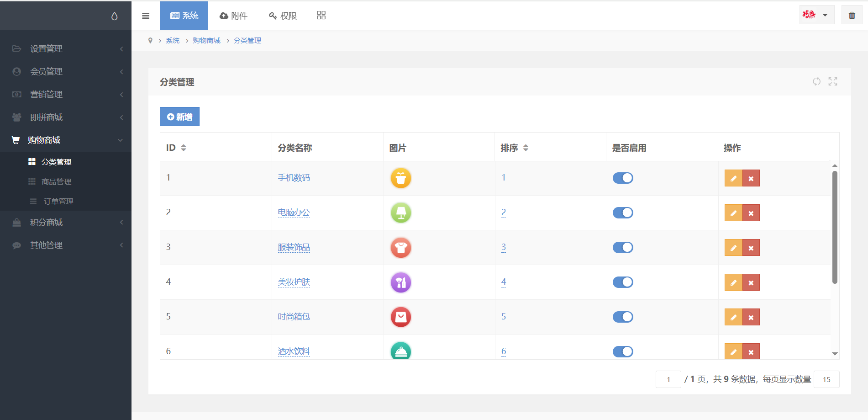Viewport: 868px width, 420px height.
Task: Click the fullscreen expand icon in panel
Action: (x=833, y=81)
